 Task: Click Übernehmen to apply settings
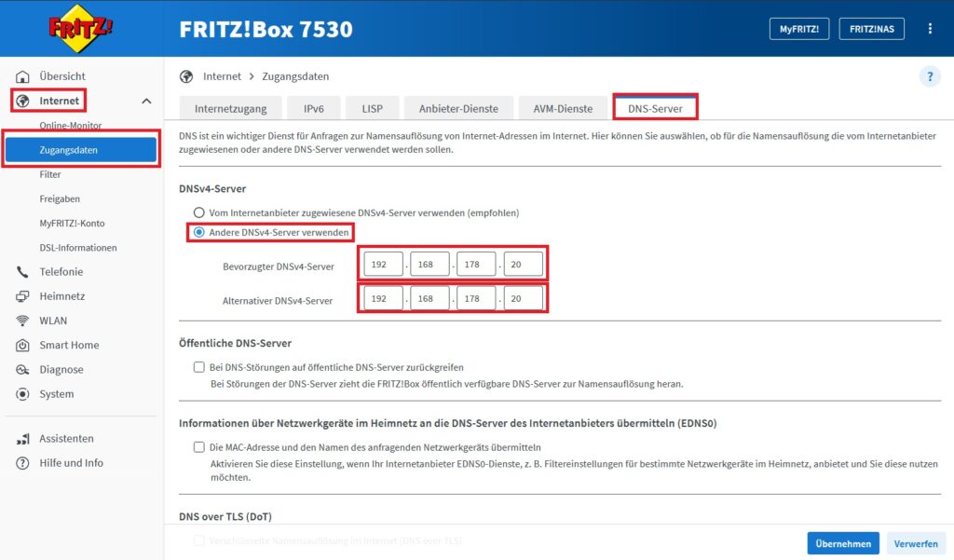coord(843,543)
